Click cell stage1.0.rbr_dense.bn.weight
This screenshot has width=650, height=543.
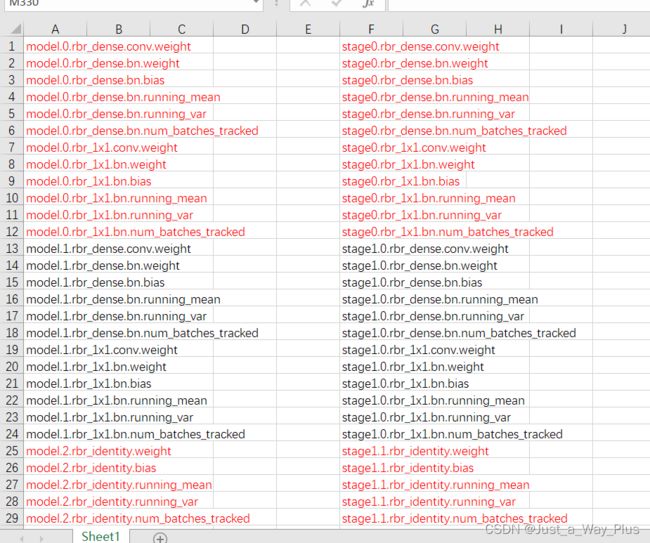(x=419, y=266)
